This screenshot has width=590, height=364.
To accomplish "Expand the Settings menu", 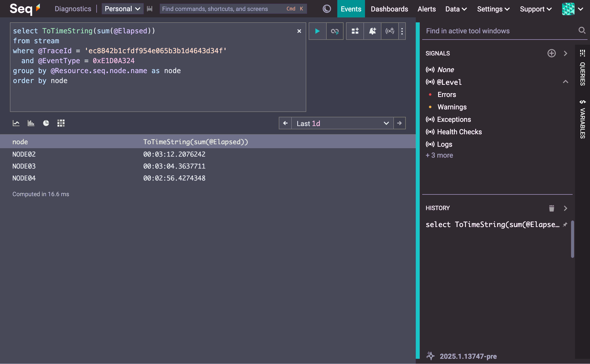I will (x=493, y=9).
